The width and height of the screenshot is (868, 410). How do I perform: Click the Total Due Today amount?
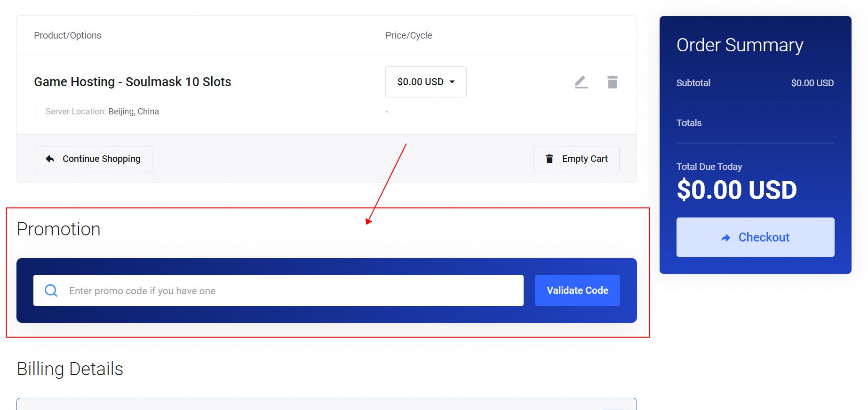coord(737,190)
